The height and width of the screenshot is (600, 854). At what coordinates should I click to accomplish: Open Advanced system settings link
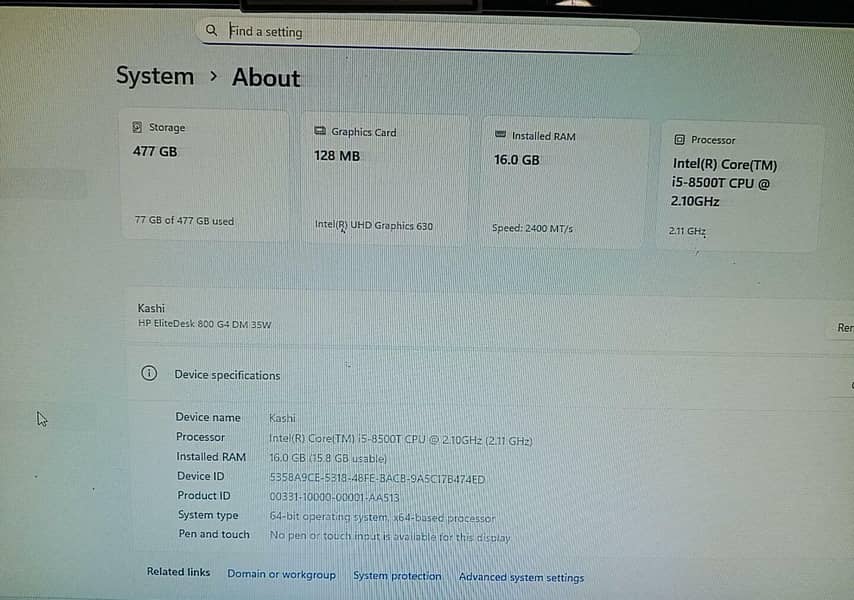tap(521, 577)
